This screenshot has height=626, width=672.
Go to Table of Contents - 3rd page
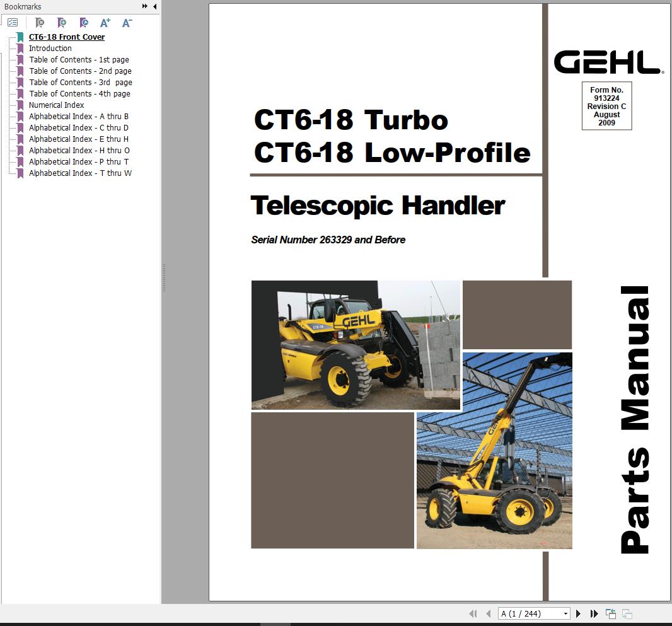click(81, 82)
